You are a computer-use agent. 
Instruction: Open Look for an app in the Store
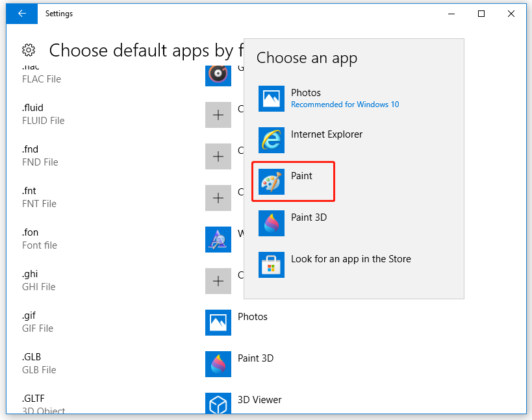(354, 265)
